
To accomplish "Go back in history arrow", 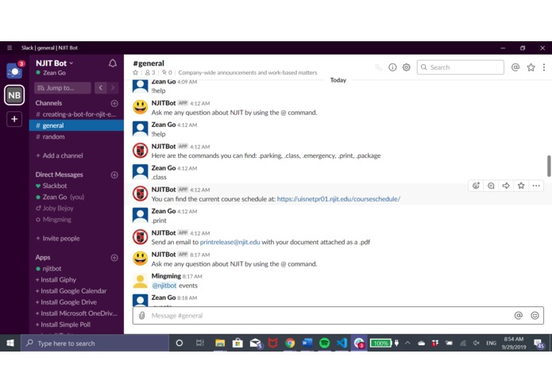I will (101, 88).
